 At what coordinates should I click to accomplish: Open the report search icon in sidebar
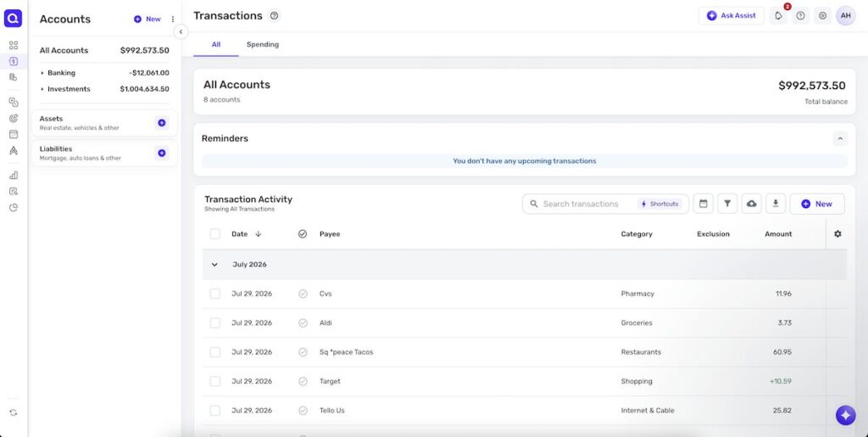pos(14,191)
